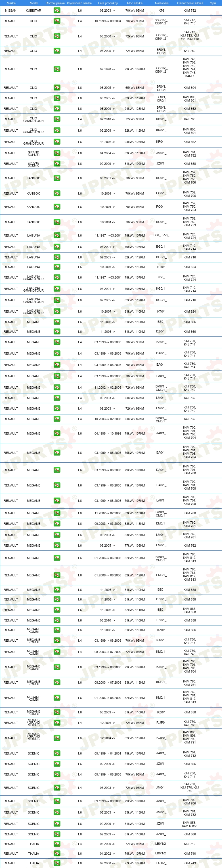Click fuel icon in Thalia 04.2002 row
The height and width of the screenshot is (868, 222).
[x=57, y=854]
